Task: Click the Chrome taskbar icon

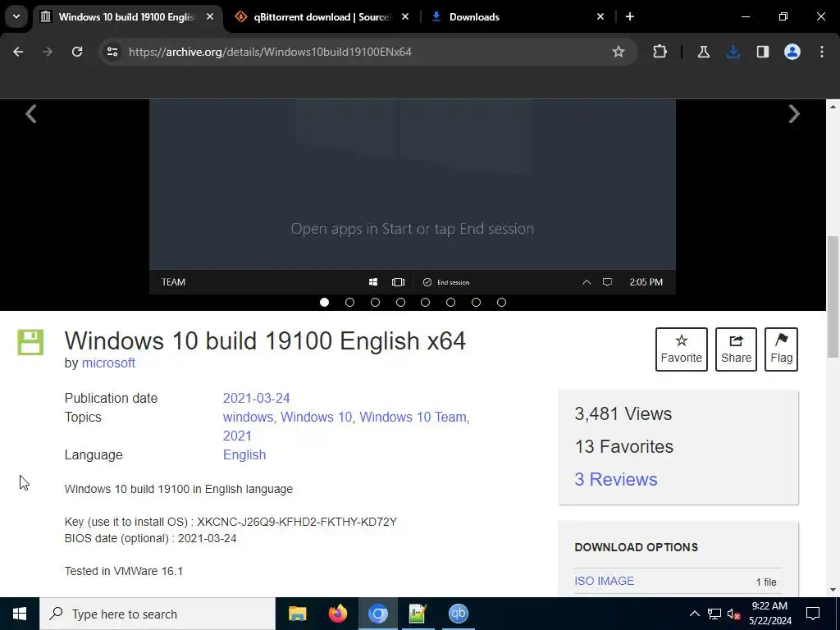Action: click(x=377, y=614)
